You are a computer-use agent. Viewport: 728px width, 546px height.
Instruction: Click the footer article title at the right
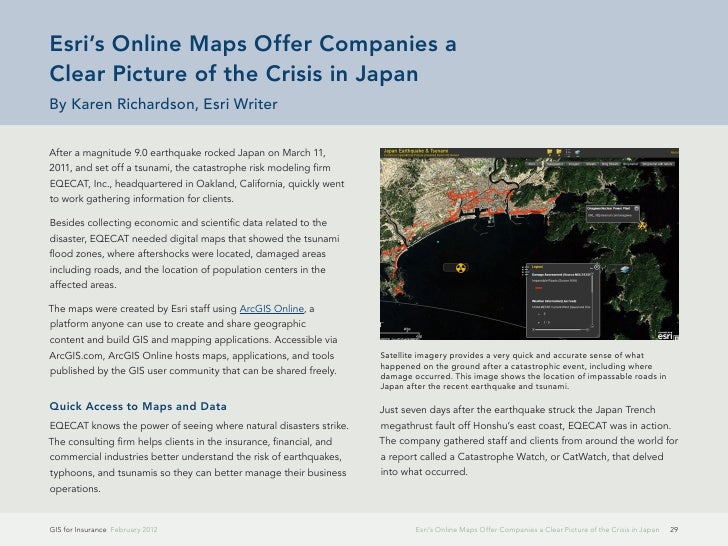point(537,529)
